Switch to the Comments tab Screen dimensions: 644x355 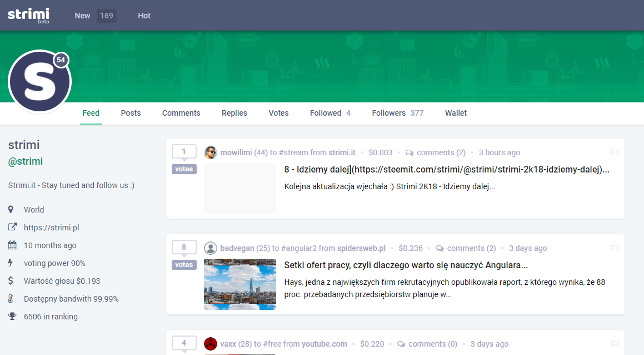point(181,113)
